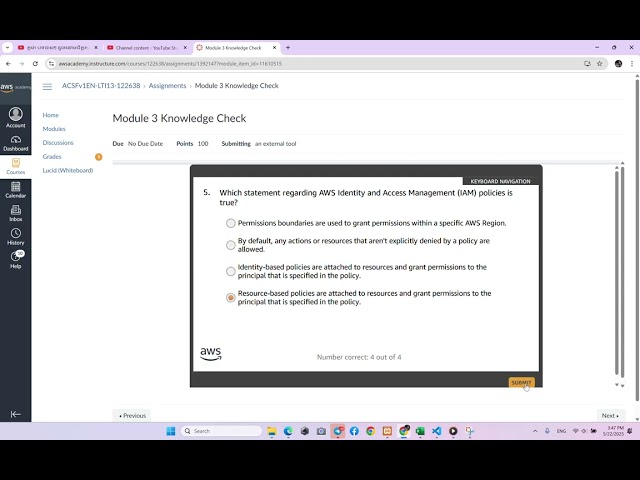640x480 pixels.
Task: Open the tab search dropdown arrow
Action: point(7,48)
